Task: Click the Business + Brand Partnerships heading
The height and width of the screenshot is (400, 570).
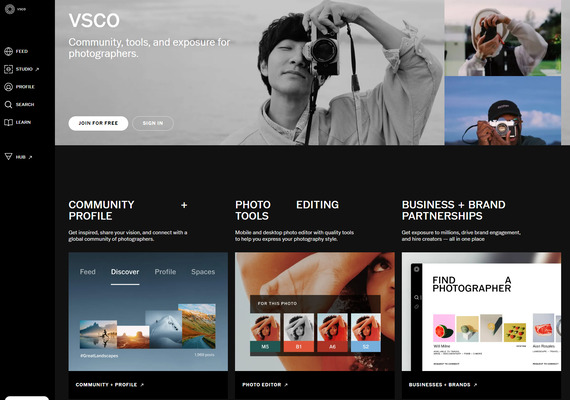Action: (453, 210)
